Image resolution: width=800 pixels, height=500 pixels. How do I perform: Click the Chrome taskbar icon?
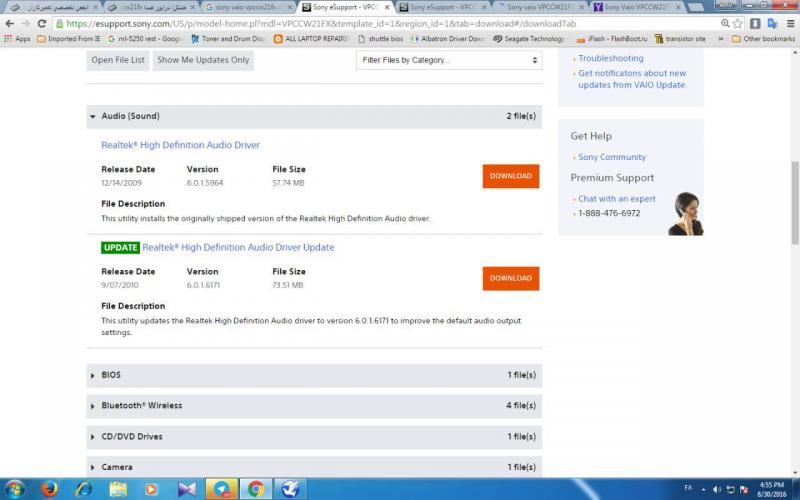pos(256,489)
